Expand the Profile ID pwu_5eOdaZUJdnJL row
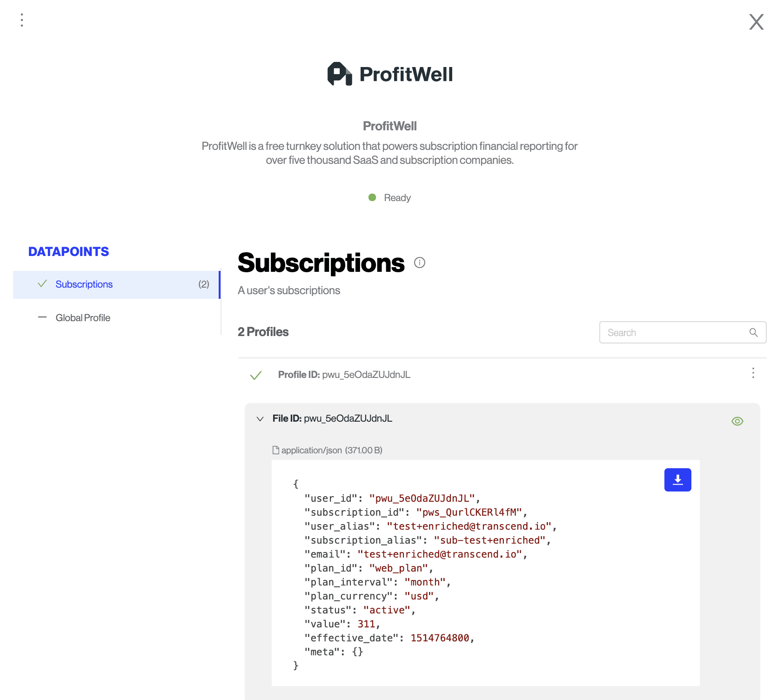Viewport: 777px width, 700px height. point(344,375)
